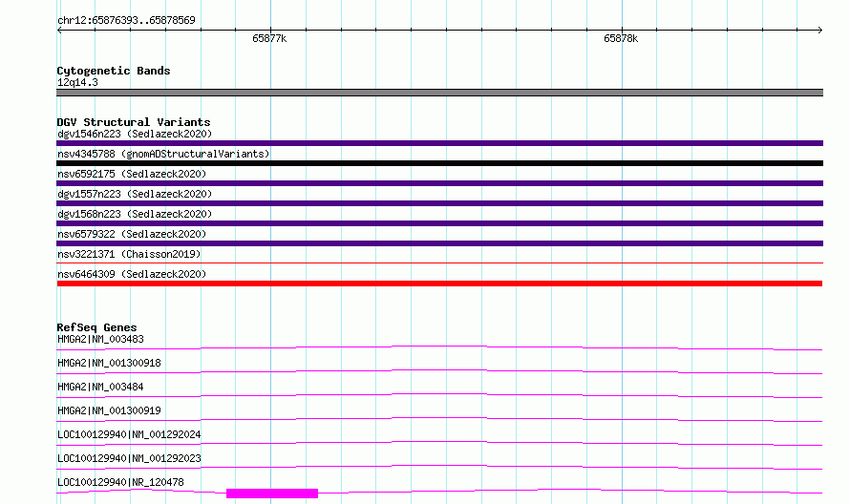Click the purple bar under dgv1546n223
Viewport: 850px width, 504px height.
pos(439,143)
